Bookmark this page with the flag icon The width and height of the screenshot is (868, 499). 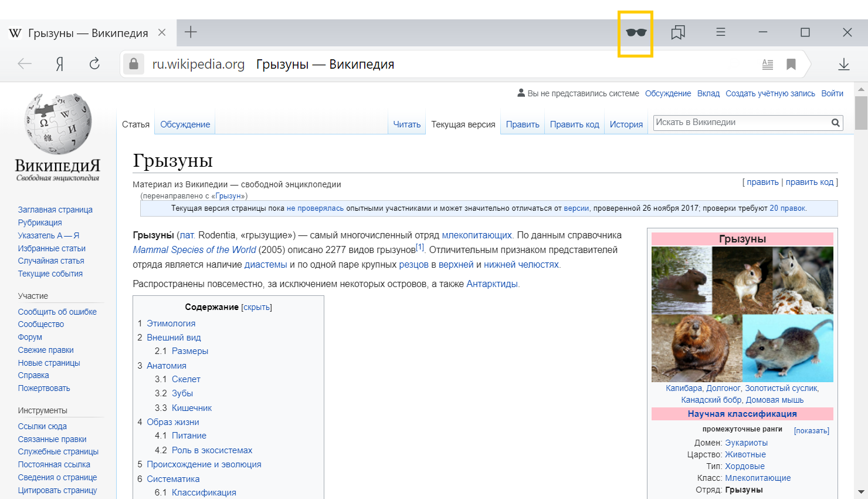click(x=791, y=65)
